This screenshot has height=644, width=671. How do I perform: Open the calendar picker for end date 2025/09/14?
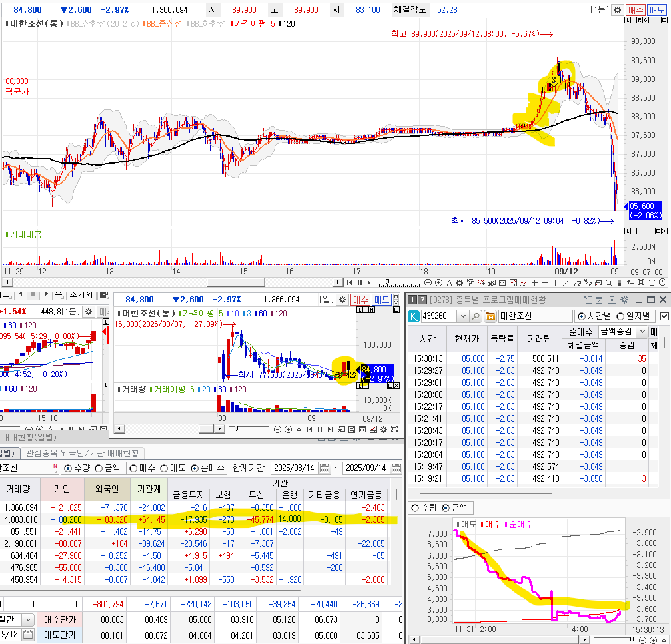396,468
